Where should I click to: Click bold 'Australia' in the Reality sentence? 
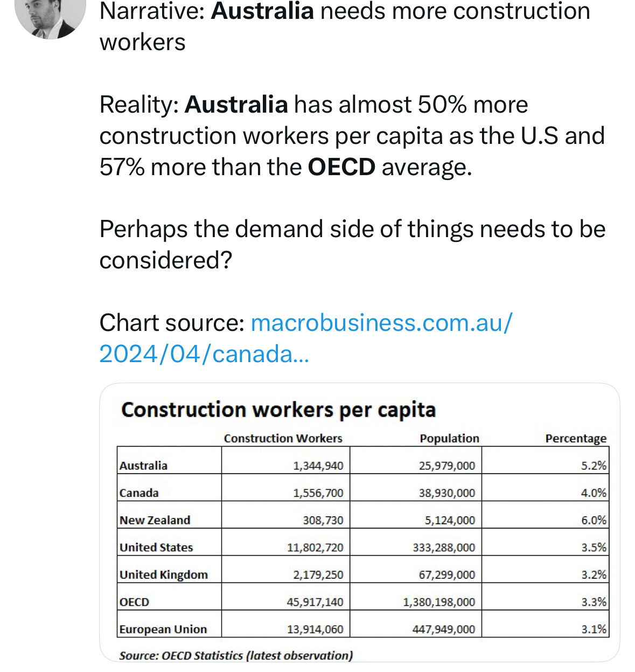[x=236, y=105]
